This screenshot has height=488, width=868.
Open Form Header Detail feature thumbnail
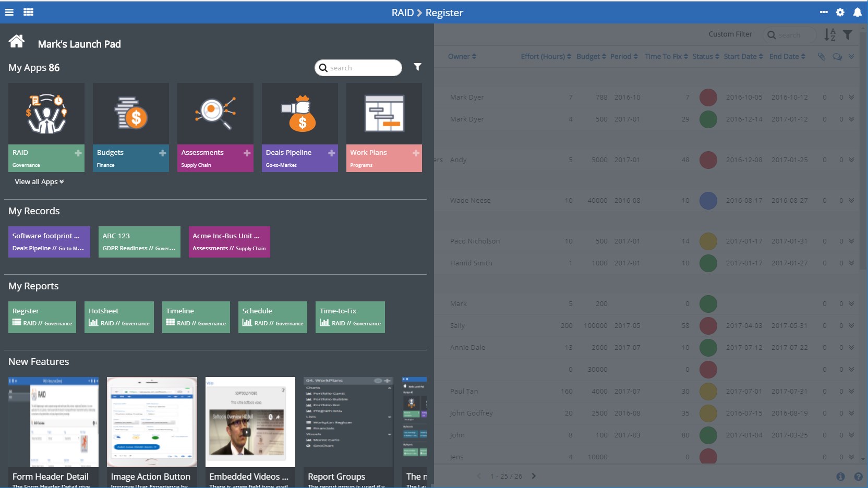pos(53,422)
